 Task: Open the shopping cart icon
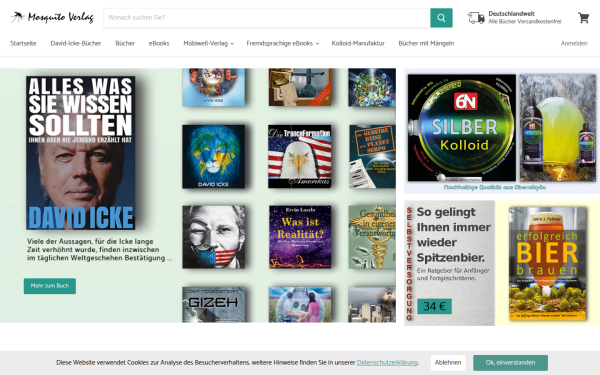pos(584,18)
